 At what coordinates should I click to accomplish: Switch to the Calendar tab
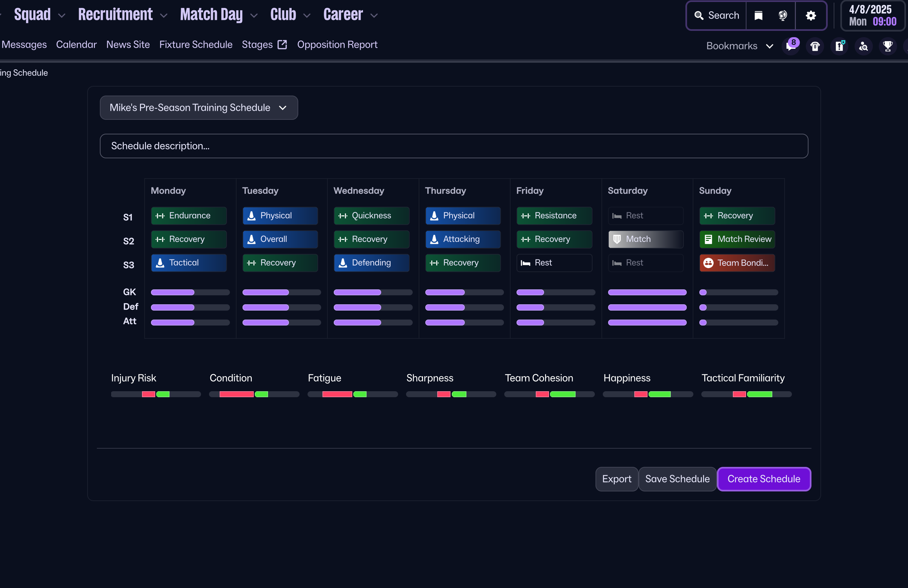(x=76, y=45)
